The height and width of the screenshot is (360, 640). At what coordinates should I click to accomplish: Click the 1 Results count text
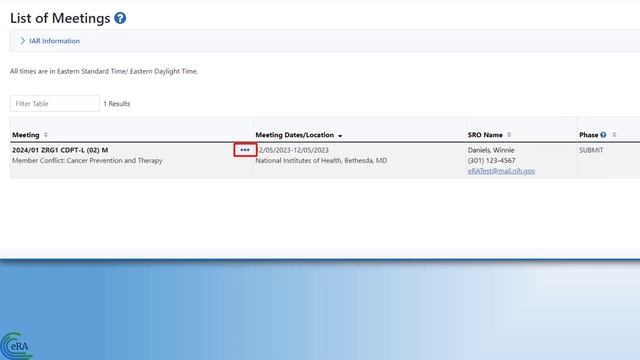coord(117,104)
